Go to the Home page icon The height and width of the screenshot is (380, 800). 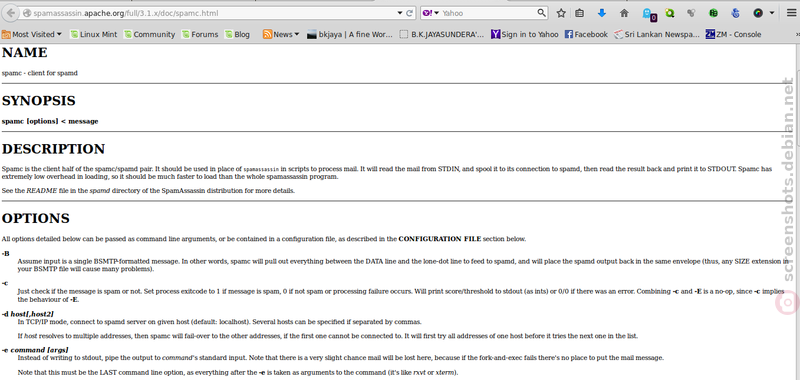coord(624,13)
